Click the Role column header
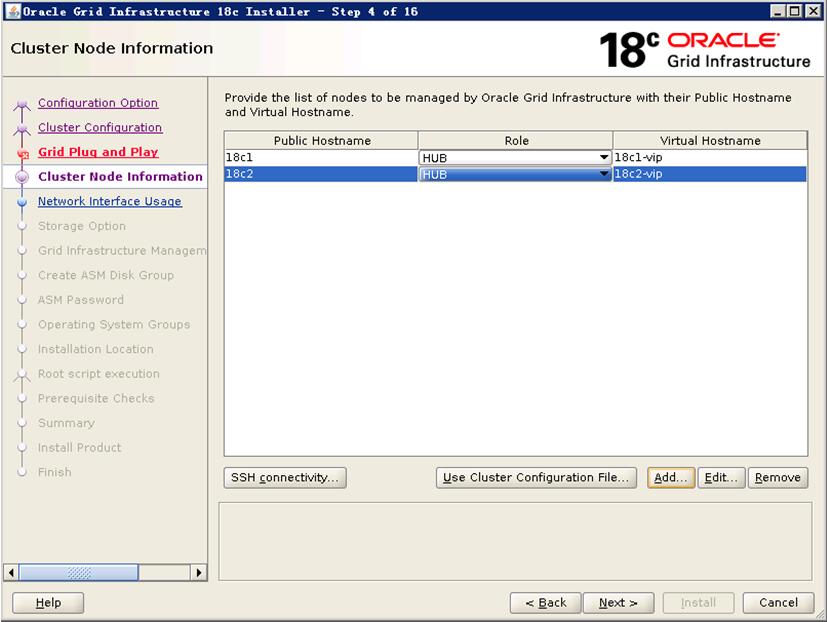The image size is (827, 622). click(515, 140)
